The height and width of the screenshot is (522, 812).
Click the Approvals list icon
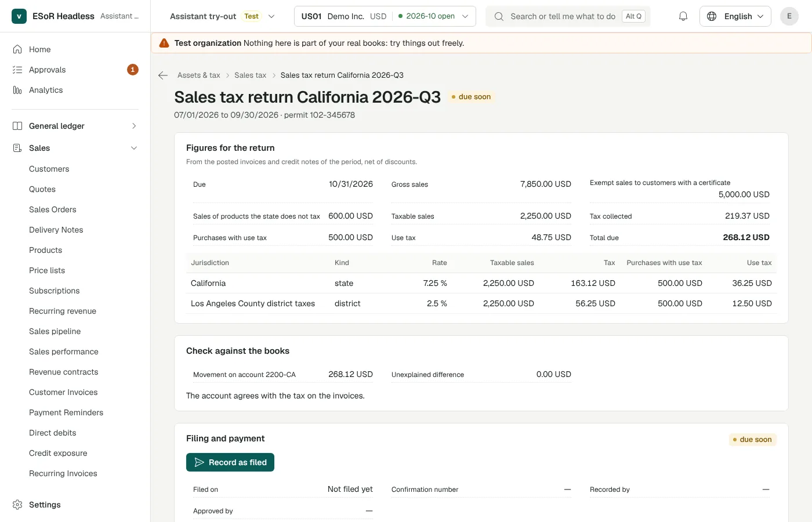click(17, 70)
